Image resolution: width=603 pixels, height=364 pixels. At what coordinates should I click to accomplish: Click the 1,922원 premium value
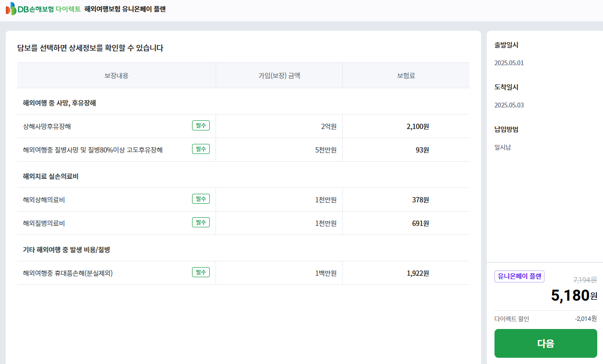click(418, 273)
